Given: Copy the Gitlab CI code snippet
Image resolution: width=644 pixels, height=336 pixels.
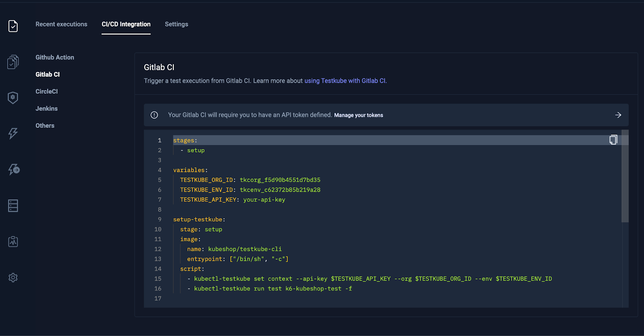Looking at the screenshot, I should (613, 140).
